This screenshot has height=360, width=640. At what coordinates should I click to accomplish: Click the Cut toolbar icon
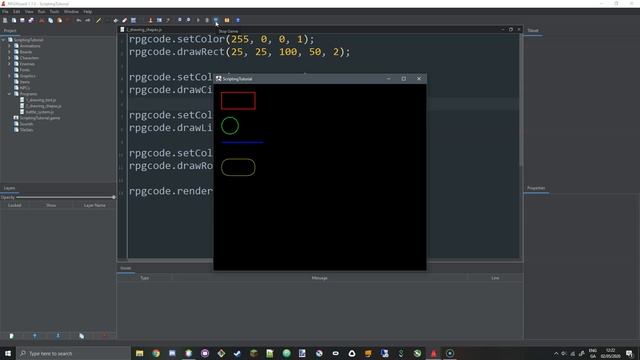coord(41,20)
